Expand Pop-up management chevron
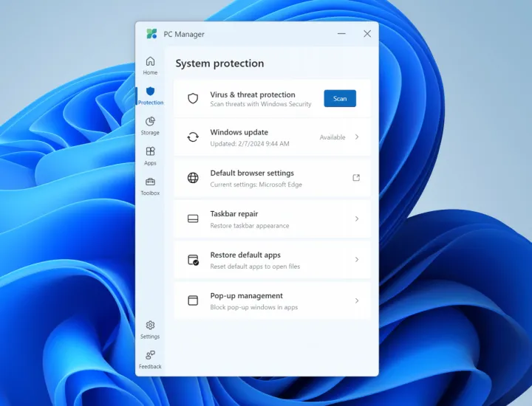This screenshot has height=406, width=532. pyautogui.click(x=357, y=300)
